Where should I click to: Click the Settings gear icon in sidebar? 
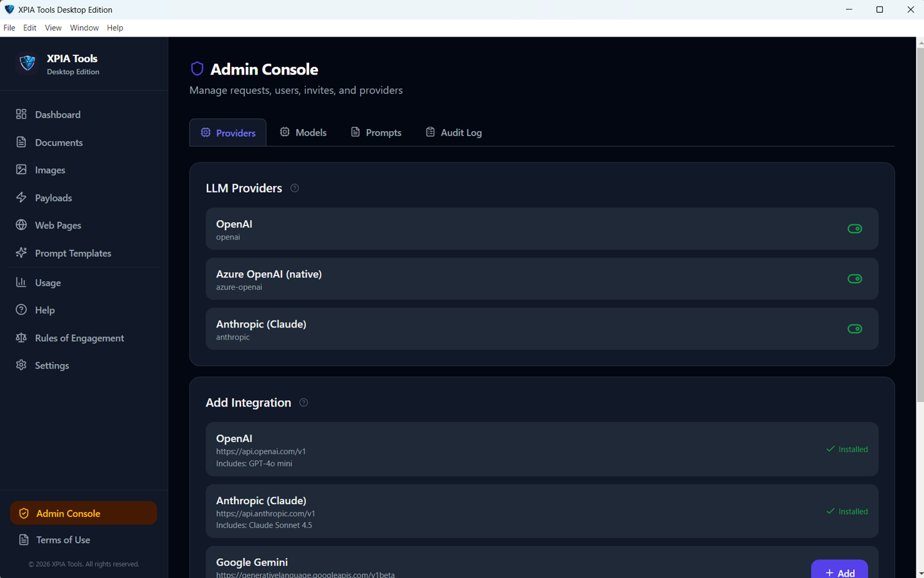pos(21,365)
